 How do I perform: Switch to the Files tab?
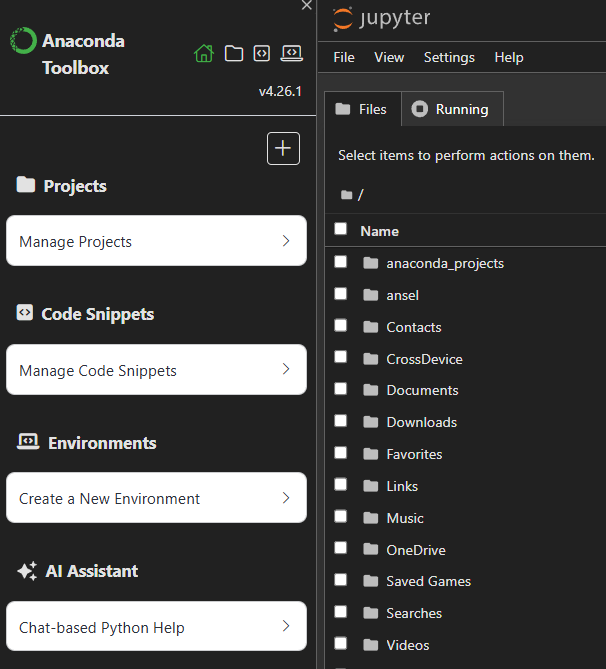coord(363,109)
